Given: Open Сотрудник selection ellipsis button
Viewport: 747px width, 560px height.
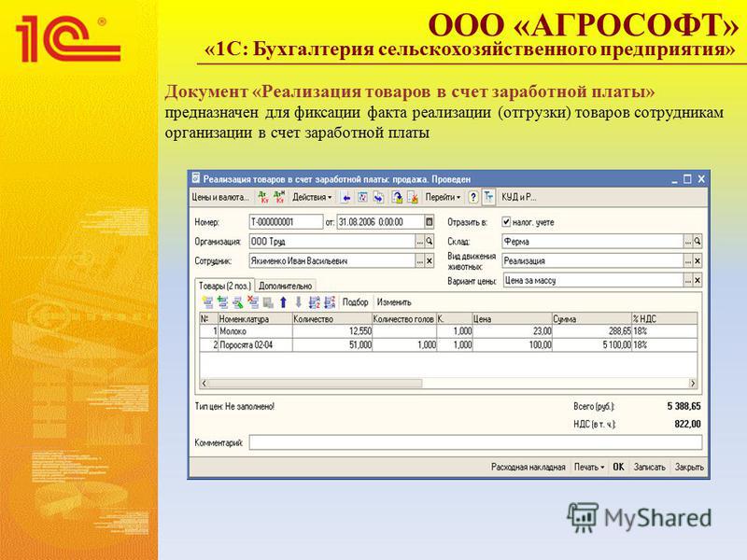Looking at the screenshot, I should 419,261.
